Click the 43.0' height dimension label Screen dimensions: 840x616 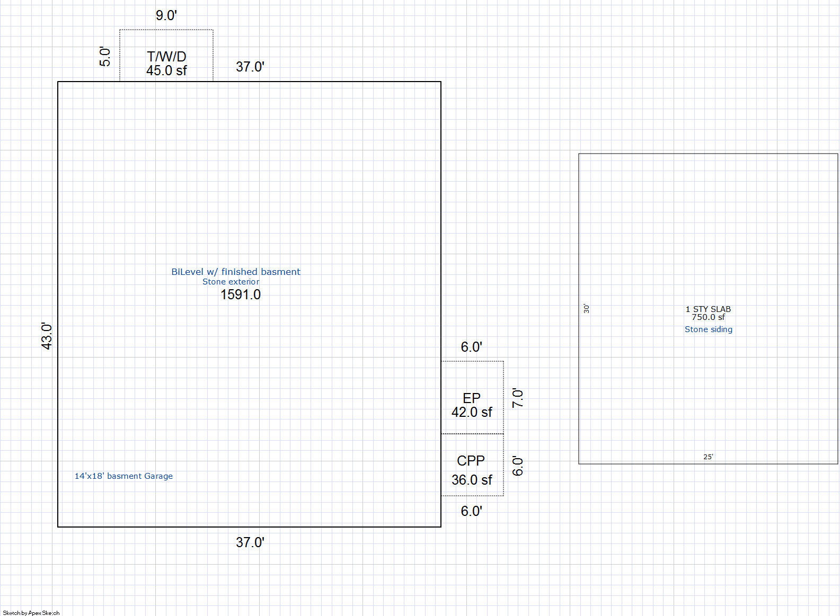pyautogui.click(x=47, y=336)
